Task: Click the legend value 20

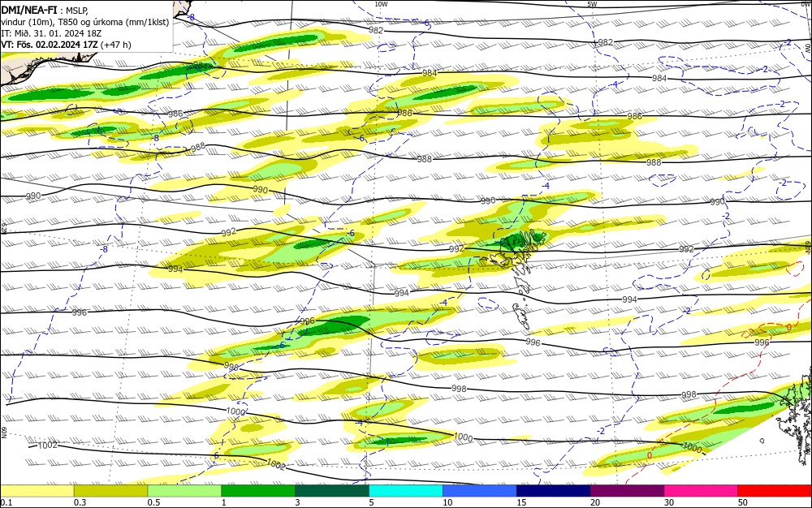Action: pos(595,502)
